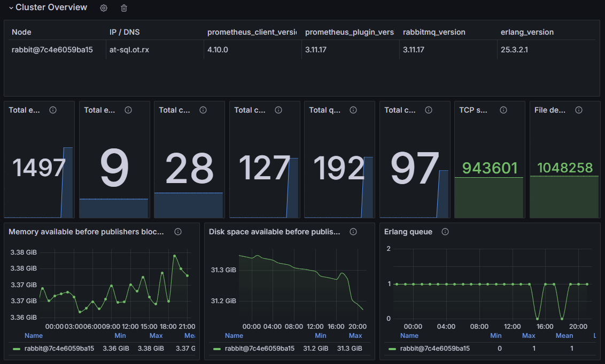This screenshot has height=364, width=605.
Task: Show info for Erlang queue panel
Action: click(x=445, y=232)
